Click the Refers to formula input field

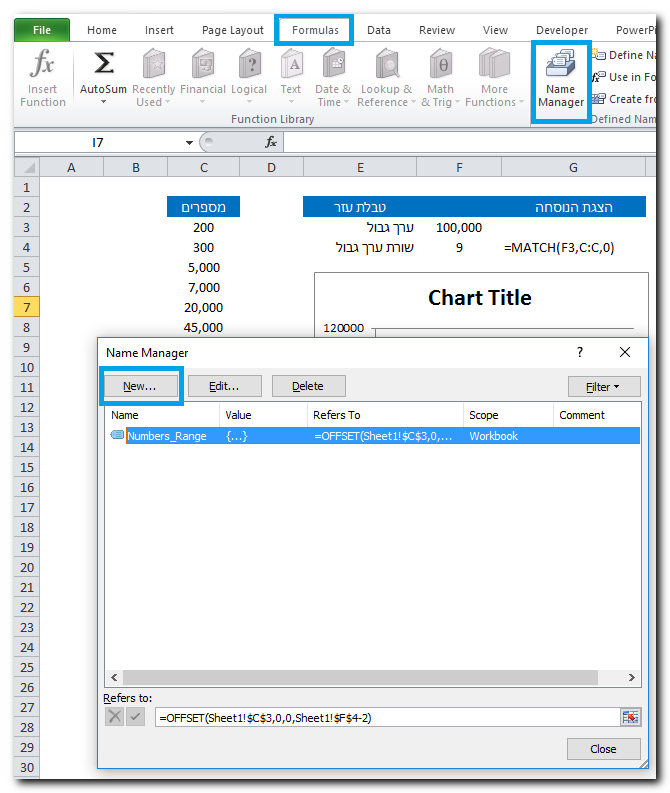[385, 718]
